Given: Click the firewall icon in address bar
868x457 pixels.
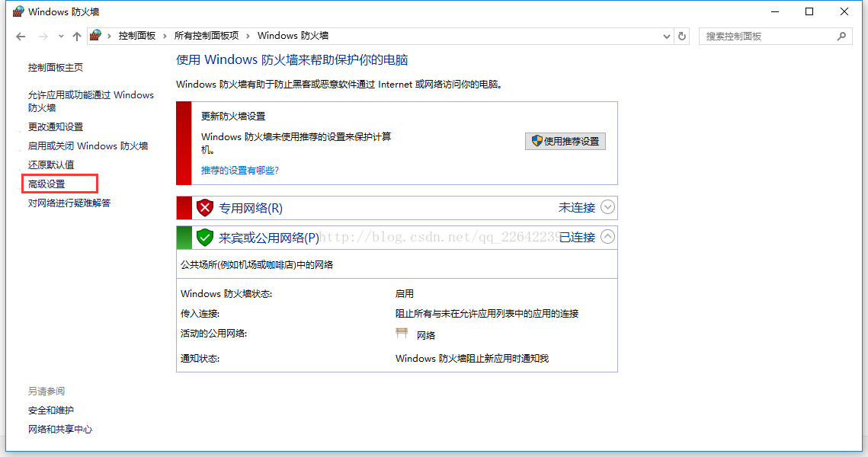Looking at the screenshot, I should (x=95, y=36).
